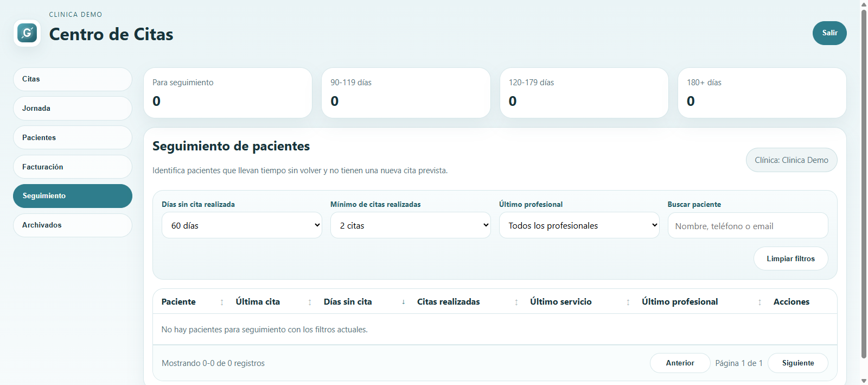The image size is (868, 385).
Task: Go to next page with Siguiente
Action: (798, 363)
